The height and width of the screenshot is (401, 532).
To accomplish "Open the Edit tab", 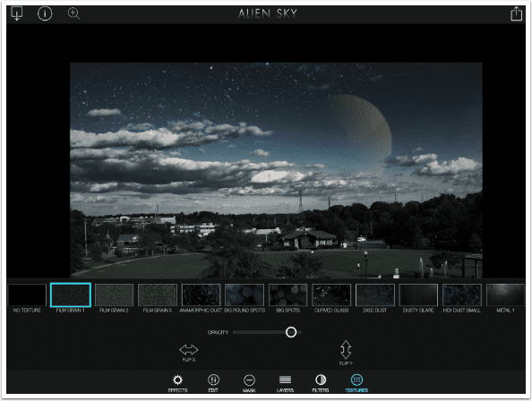I will 213,383.
